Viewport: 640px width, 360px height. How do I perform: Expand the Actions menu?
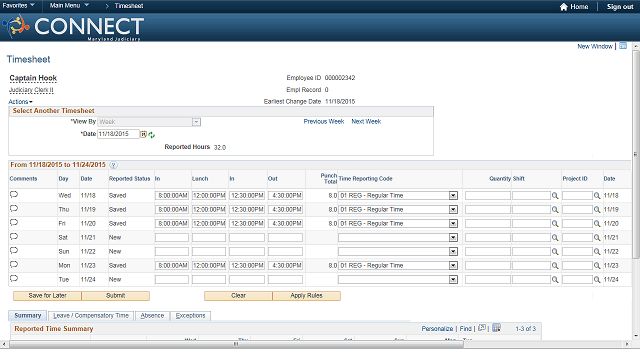pos(20,102)
